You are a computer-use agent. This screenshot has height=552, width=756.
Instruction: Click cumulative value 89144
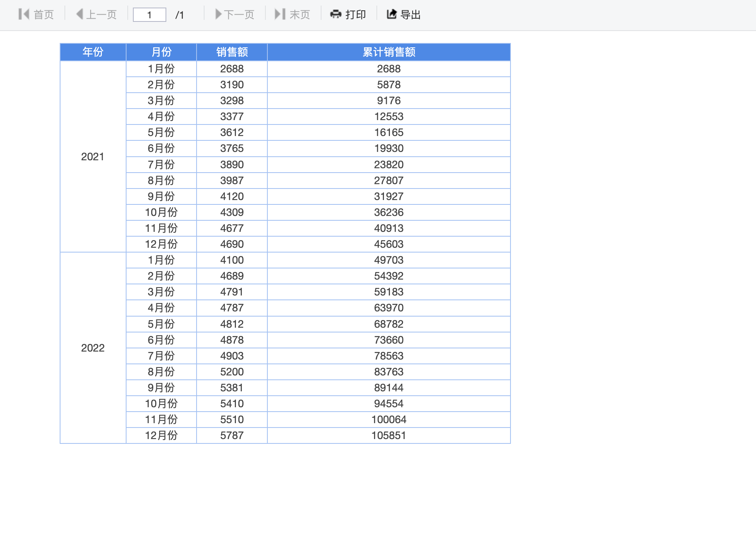pos(389,388)
